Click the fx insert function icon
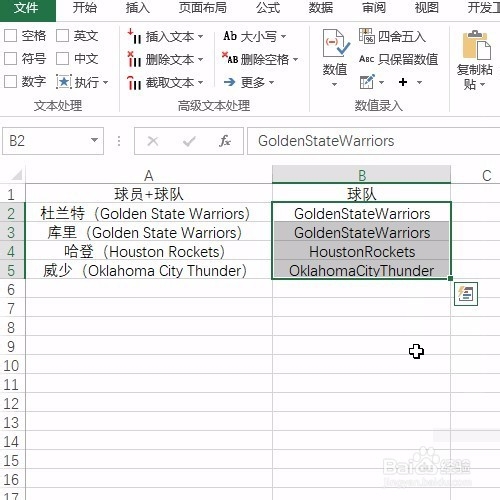Viewport: 500px width, 500px height. click(225, 141)
